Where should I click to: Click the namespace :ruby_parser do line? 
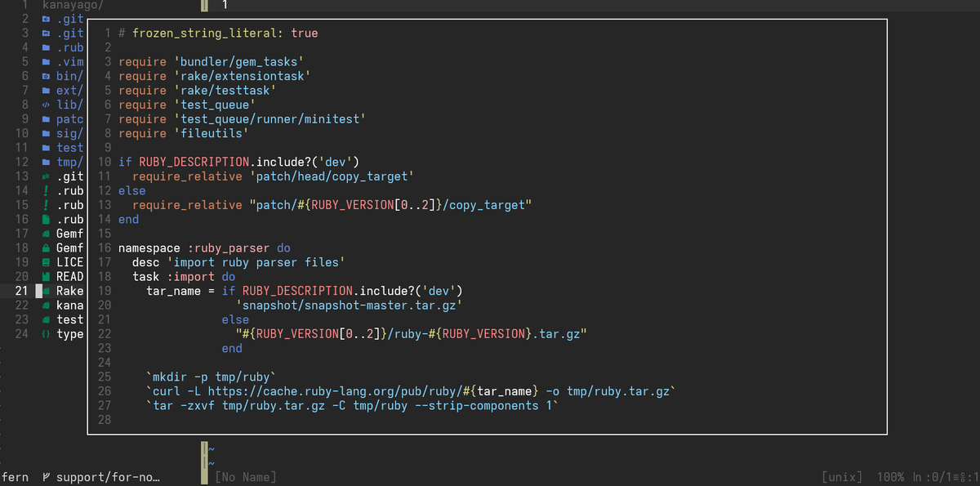pyautogui.click(x=204, y=247)
